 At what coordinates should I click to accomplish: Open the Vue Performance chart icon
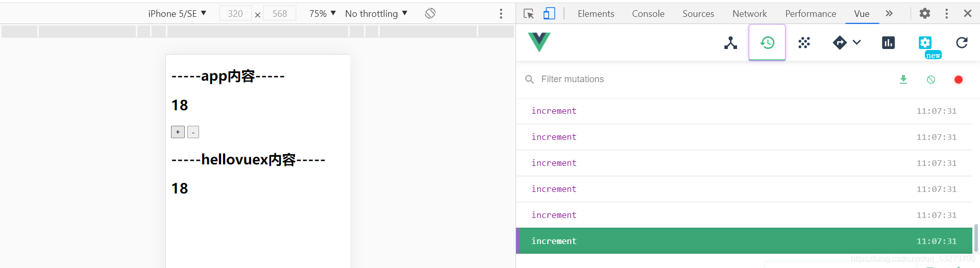pyautogui.click(x=888, y=43)
